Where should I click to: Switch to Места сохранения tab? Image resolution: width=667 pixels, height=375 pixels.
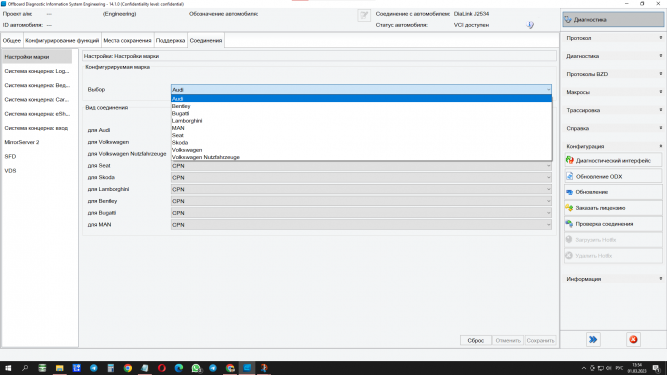127,40
